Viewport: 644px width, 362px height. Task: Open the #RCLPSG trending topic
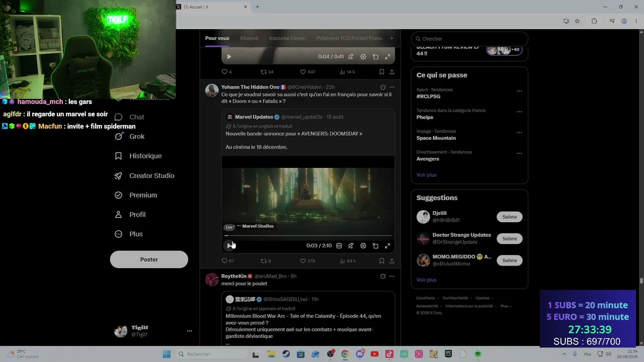[x=469, y=93]
